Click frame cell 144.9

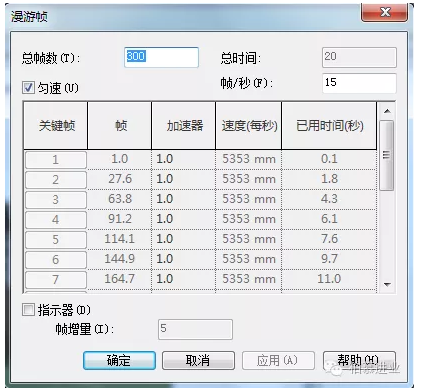(120, 259)
